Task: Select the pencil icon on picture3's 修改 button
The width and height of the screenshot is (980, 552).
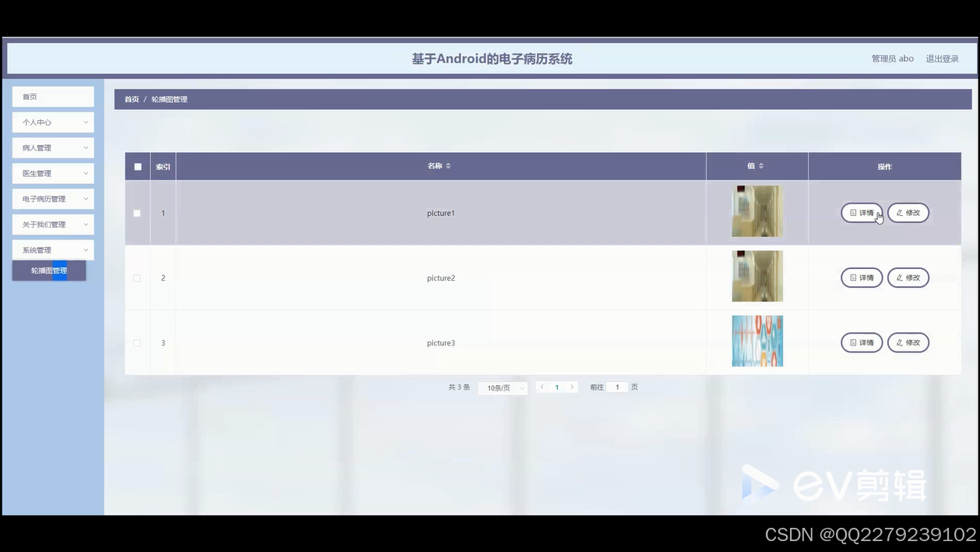Action: [898, 342]
